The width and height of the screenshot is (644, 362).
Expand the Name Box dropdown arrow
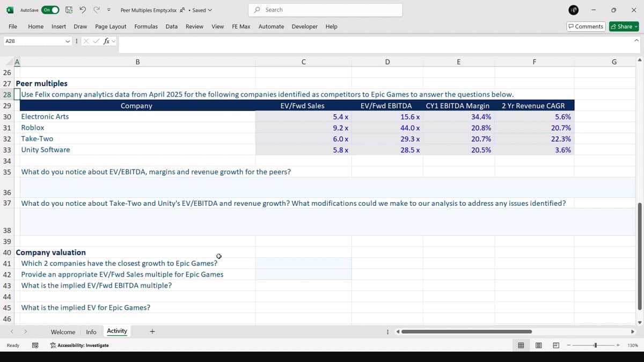coord(68,41)
